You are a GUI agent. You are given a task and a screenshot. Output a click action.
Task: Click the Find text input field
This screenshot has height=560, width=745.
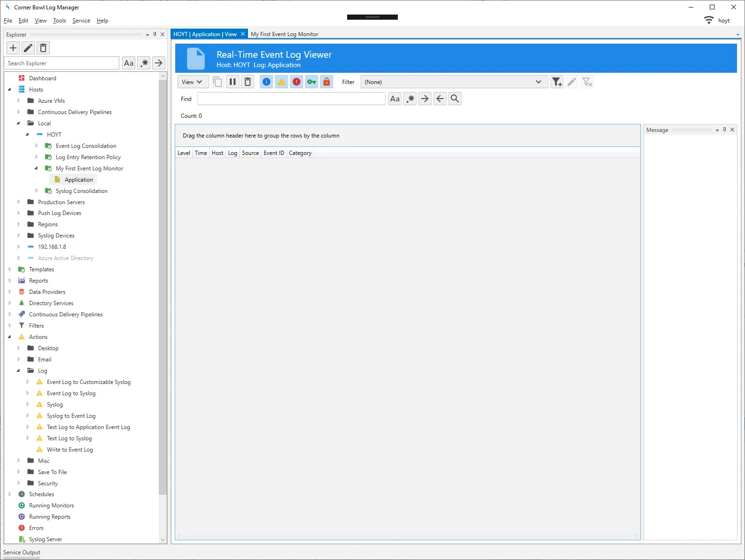(x=291, y=99)
